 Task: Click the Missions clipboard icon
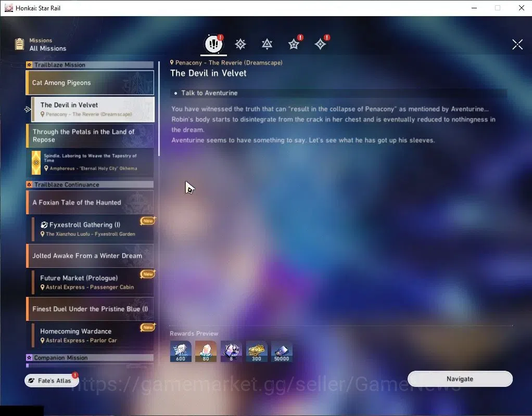point(20,44)
